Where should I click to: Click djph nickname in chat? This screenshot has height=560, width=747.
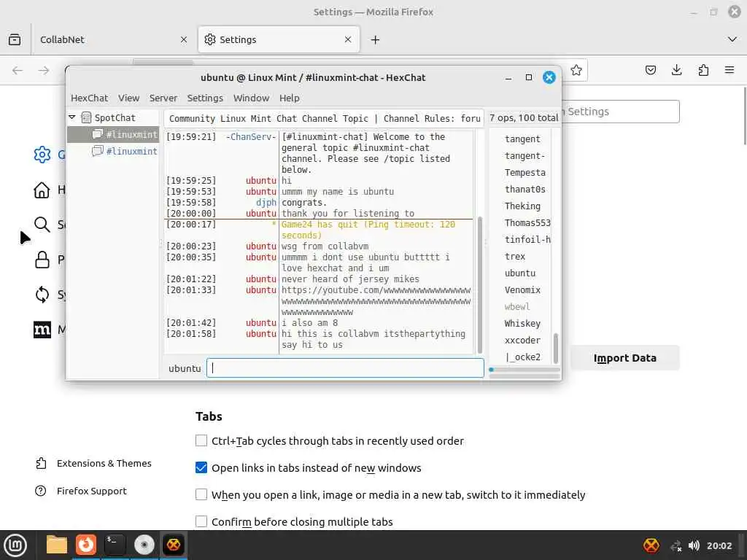coord(266,203)
